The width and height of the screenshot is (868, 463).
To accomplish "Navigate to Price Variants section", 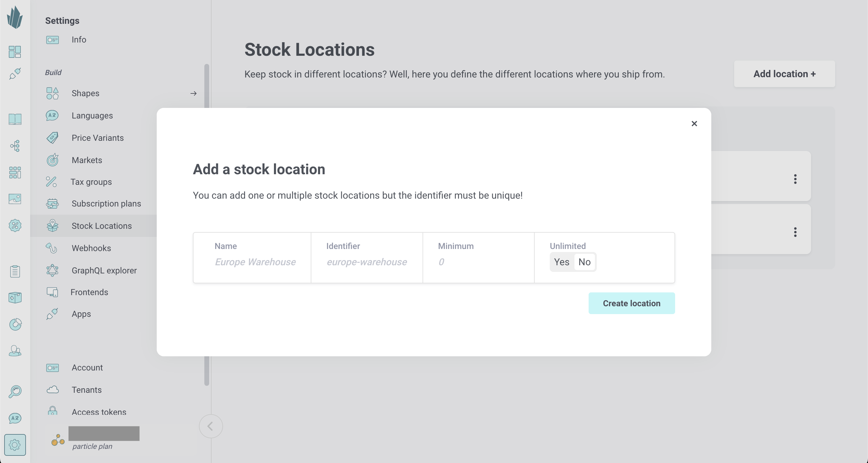I will point(98,137).
